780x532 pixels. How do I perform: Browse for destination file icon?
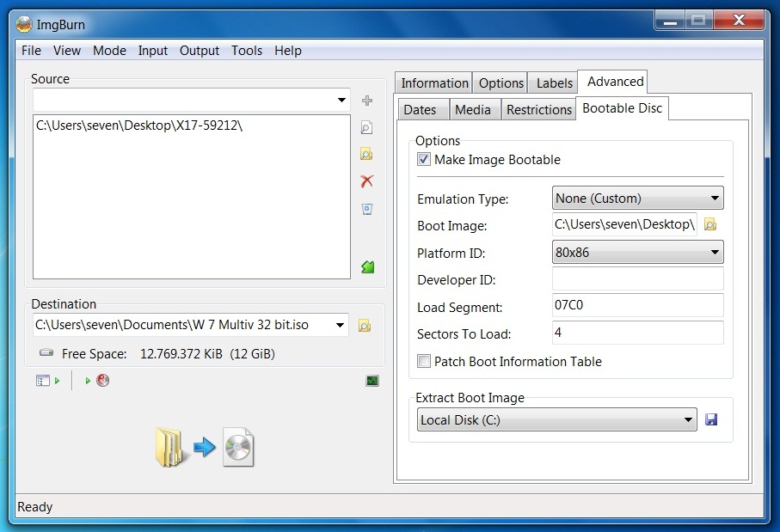[365, 326]
